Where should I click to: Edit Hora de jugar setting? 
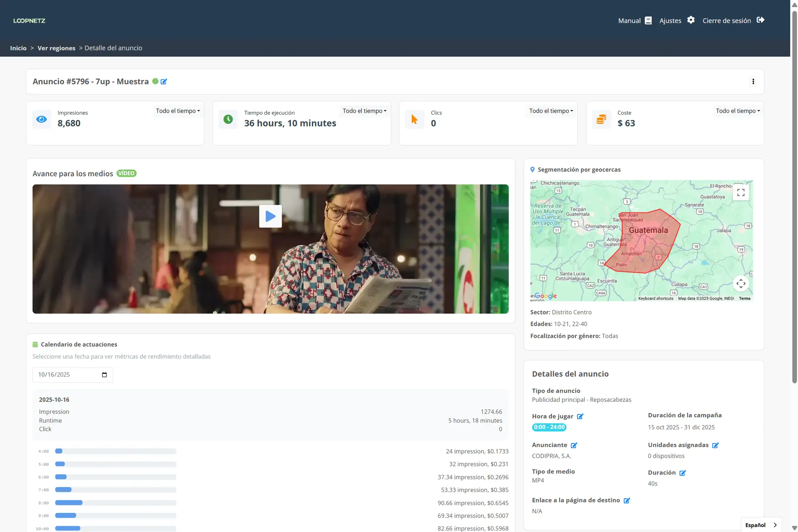[x=580, y=416]
